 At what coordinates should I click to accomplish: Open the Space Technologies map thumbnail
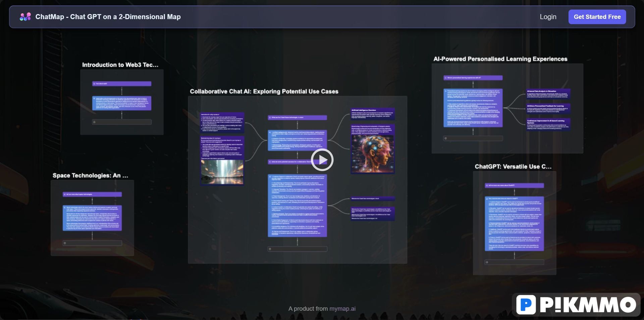[92, 218]
